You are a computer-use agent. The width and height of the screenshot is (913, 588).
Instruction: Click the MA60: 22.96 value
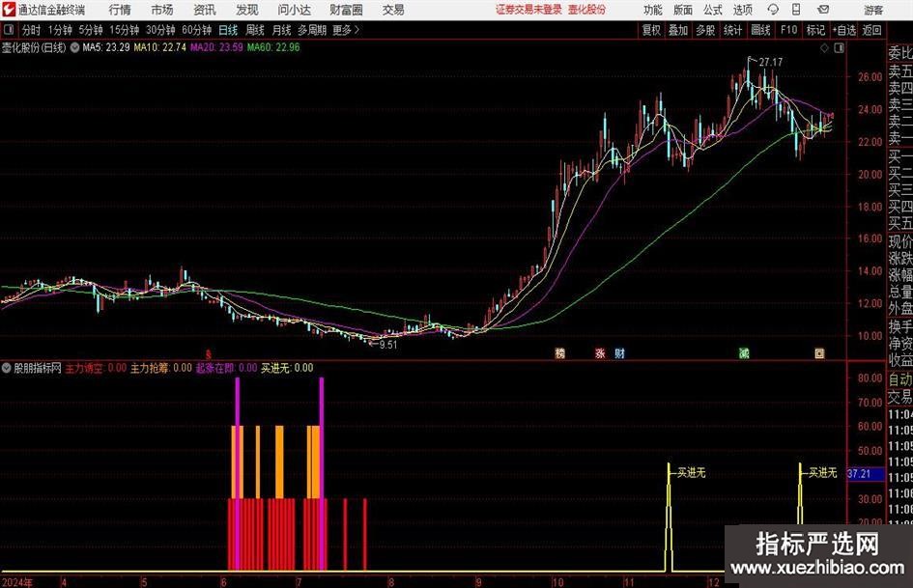click(273, 47)
